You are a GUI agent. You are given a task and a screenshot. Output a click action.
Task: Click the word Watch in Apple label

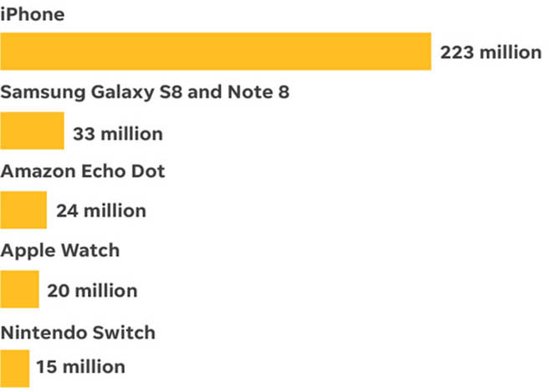90,250
